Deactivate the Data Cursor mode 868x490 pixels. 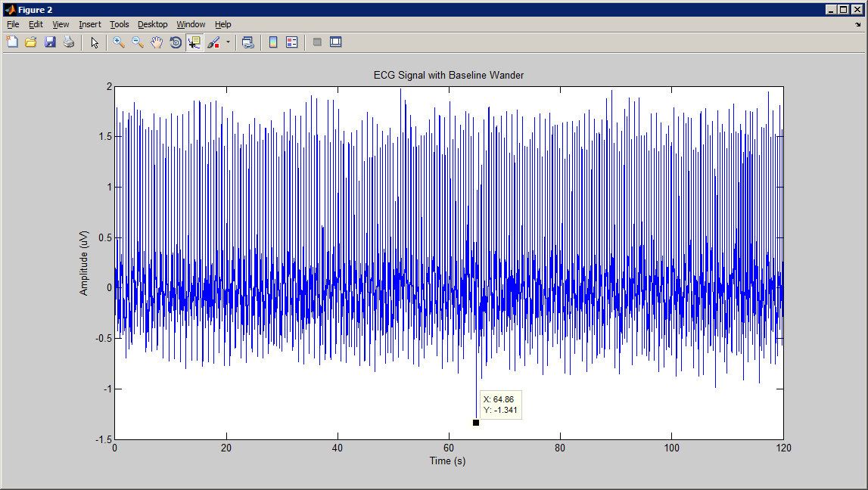(195, 42)
